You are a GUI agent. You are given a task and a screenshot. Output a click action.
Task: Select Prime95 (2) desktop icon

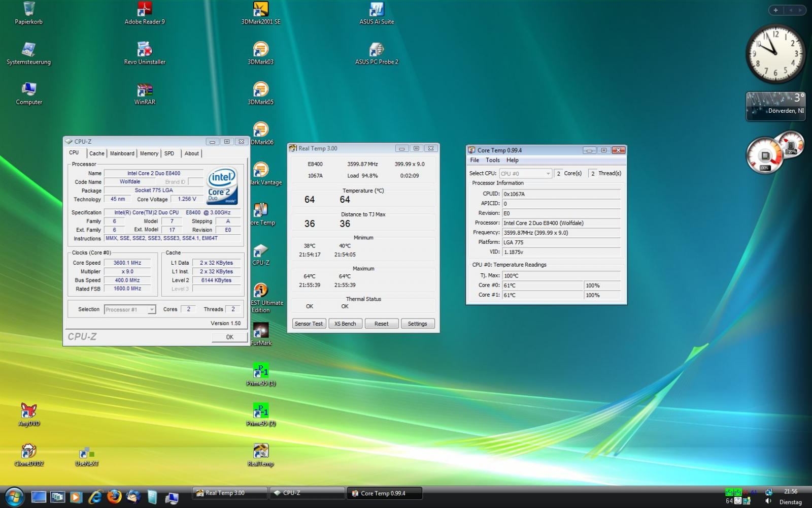(260, 415)
